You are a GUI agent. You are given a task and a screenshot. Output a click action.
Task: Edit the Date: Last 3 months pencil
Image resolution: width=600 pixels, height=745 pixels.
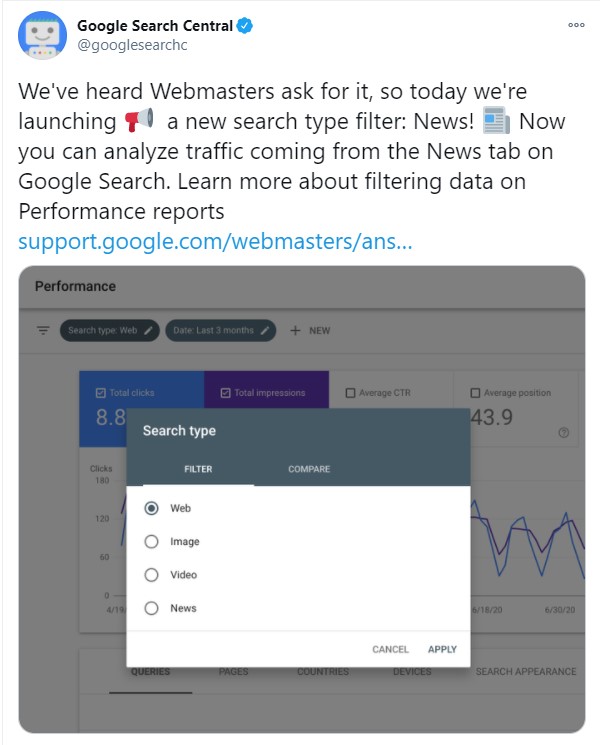pyautogui.click(x=265, y=330)
